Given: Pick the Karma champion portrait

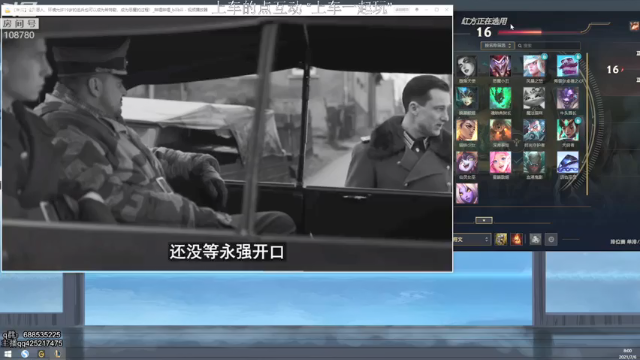Looking at the screenshot, I should pyautogui.click(x=567, y=130).
